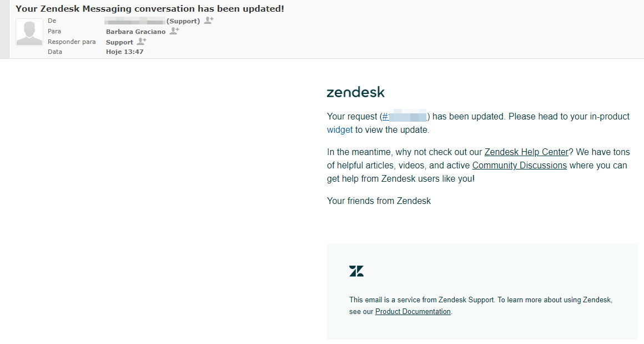Click the zendesk wordmark logo
Image resolution: width=644 pixels, height=344 pixels.
pyautogui.click(x=355, y=92)
